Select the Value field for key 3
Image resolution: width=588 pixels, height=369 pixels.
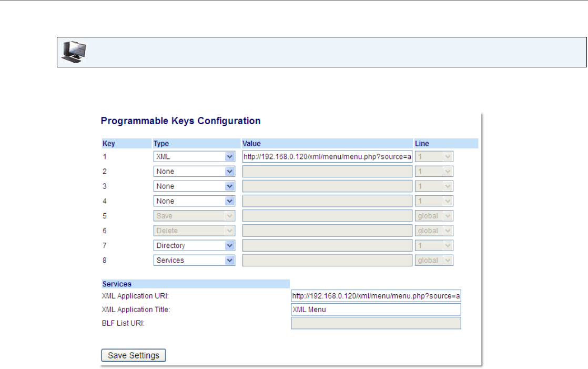coord(327,186)
